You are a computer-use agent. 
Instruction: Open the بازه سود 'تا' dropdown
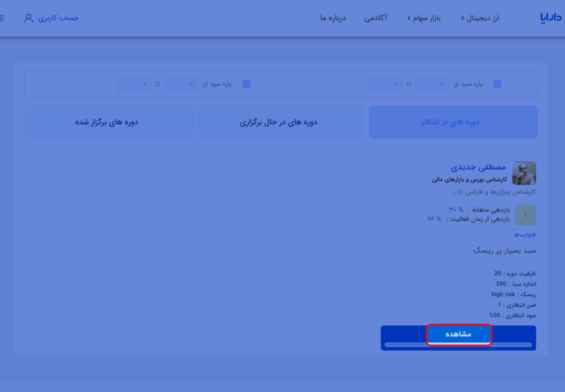click(134, 84)
